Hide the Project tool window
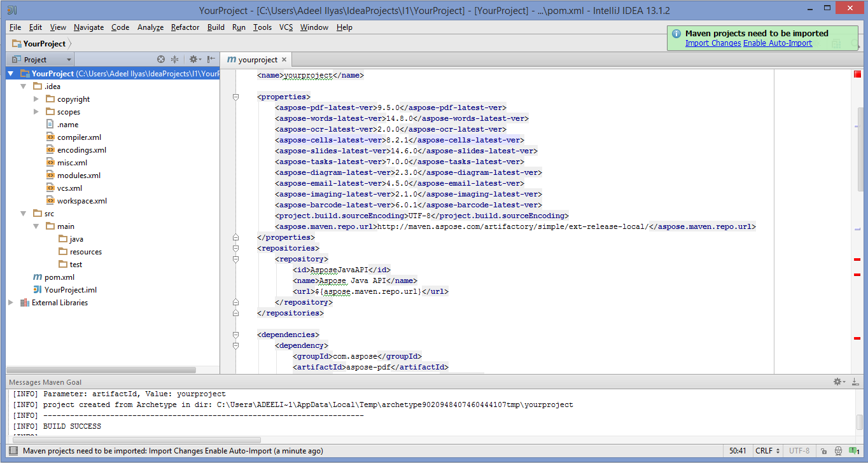Viewport: 868px width, 463px height. click(211, 59)
